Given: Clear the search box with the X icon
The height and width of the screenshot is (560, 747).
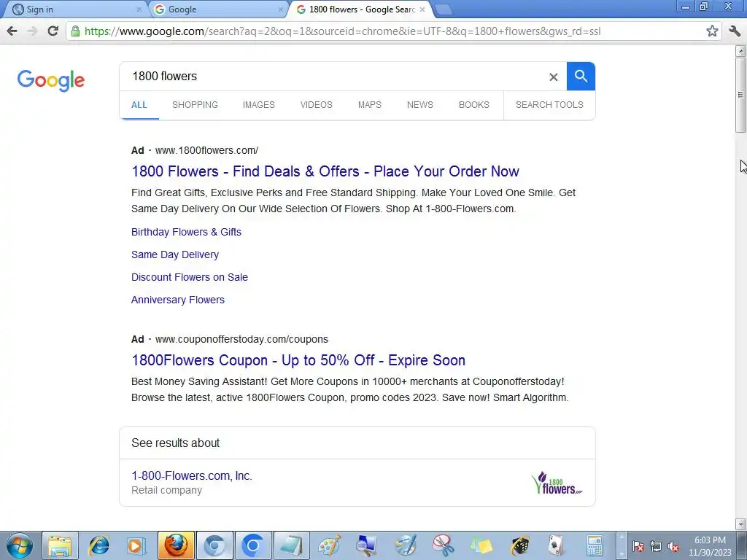Looking at the screenshot, I should pos(553,77).
